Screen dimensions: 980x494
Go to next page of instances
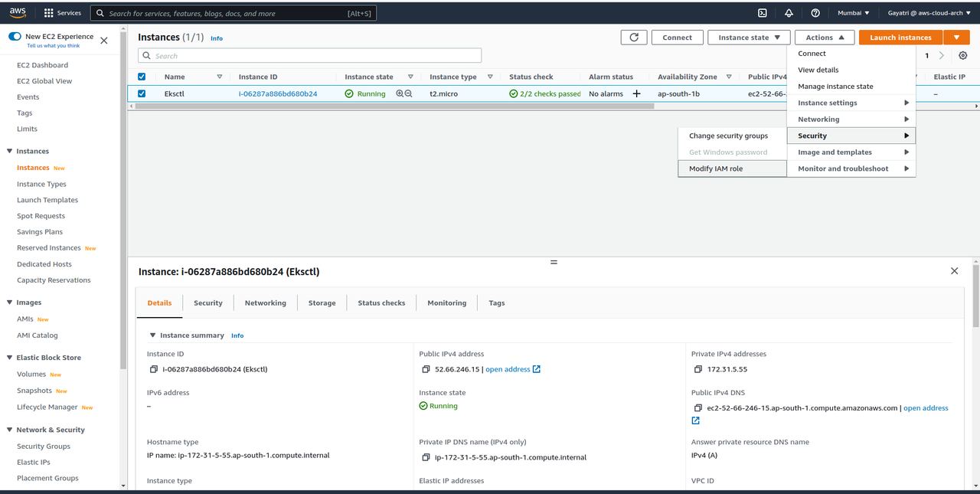tap(942, 56)
